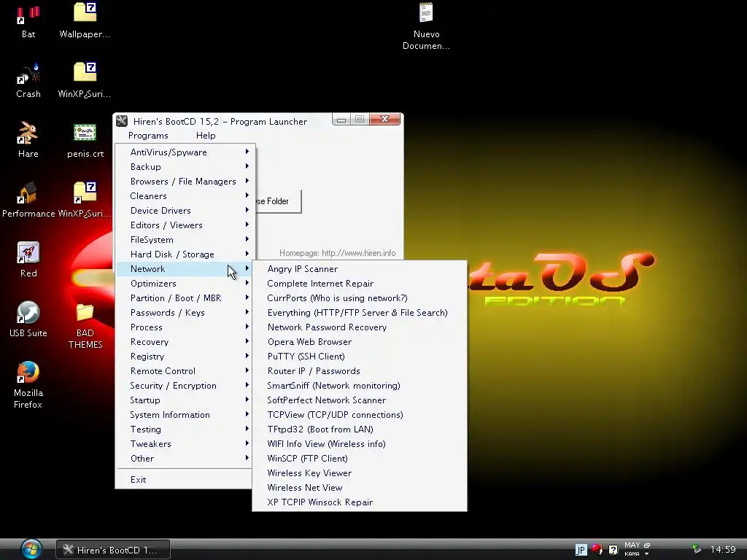This screenshot has height=560, width=747.
Task: Open the Bat desktop shortcut icon
Action: 28,15
